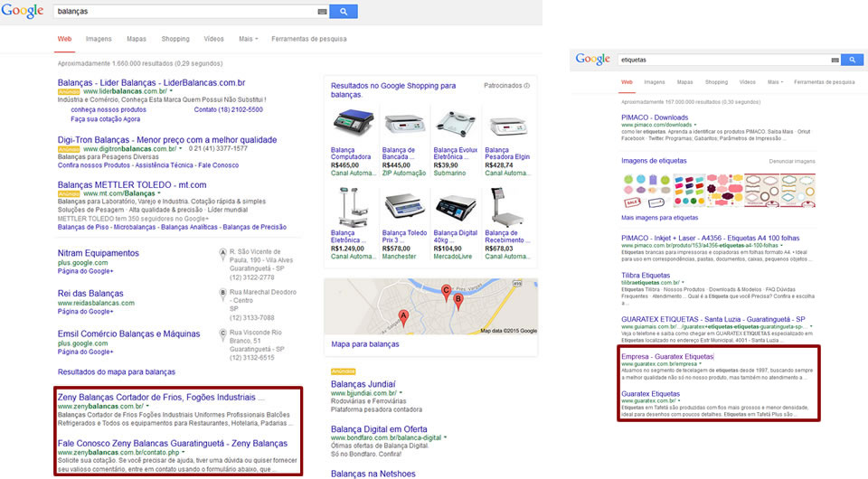Click Resultados do mapa para balanças
This screenshot has width=868, height=479.
click(x=117, y=371)
